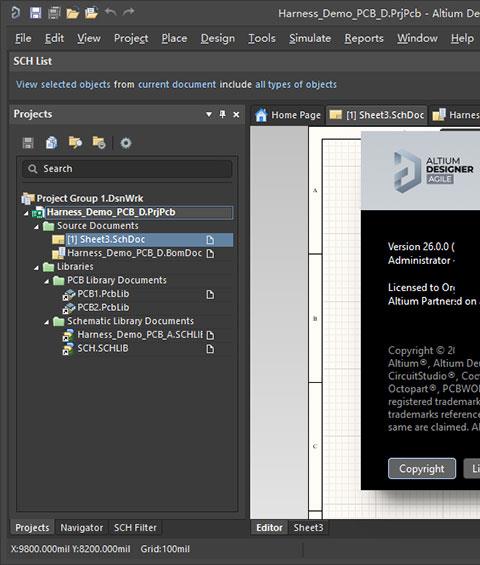Select PCB1.PcbLib in the project tree

coord(103,294)
